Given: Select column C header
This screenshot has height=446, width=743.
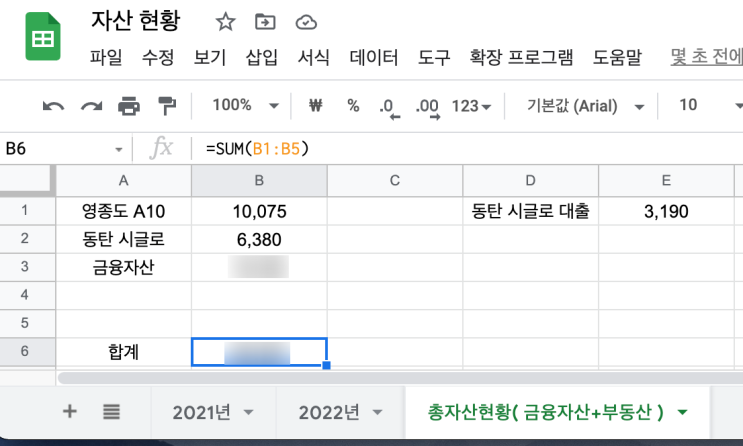Looking at the screenshot, I should click(x=395, y=181).
